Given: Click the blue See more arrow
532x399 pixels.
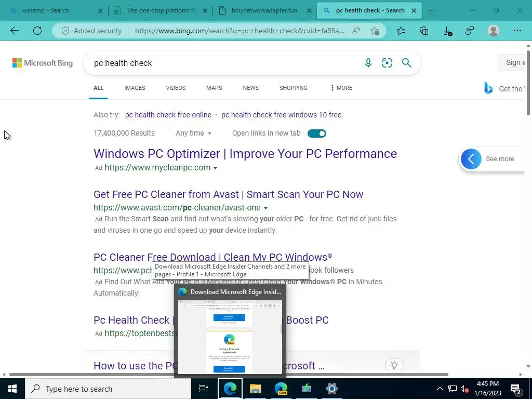Looking at the screenshot, I should (x=471, y=159).
